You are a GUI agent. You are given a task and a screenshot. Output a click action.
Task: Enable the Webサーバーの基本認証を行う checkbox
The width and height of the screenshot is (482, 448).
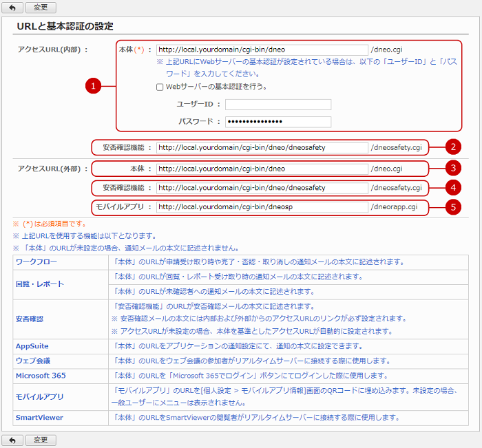tap(160, 87)
